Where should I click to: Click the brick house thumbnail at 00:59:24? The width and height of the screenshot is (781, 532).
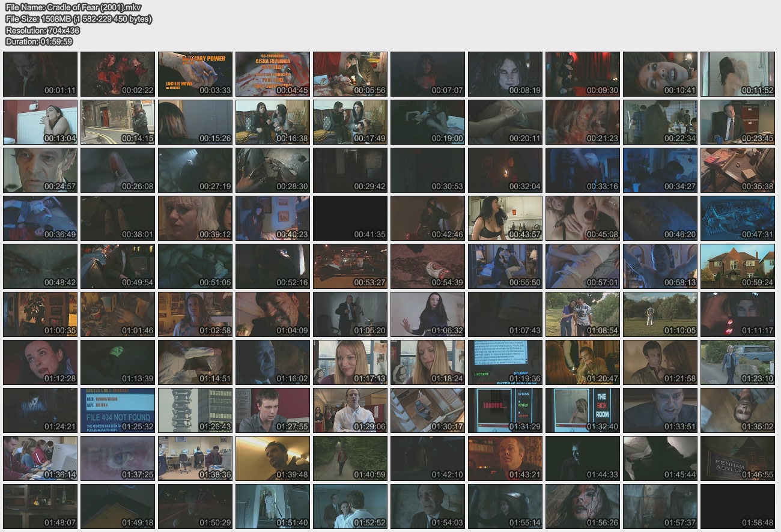[x=738, y=266]
